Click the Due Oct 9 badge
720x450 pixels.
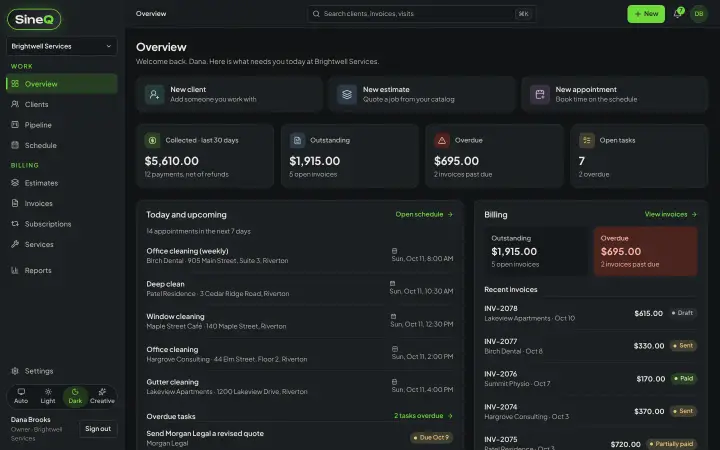(x=432, y=438)
